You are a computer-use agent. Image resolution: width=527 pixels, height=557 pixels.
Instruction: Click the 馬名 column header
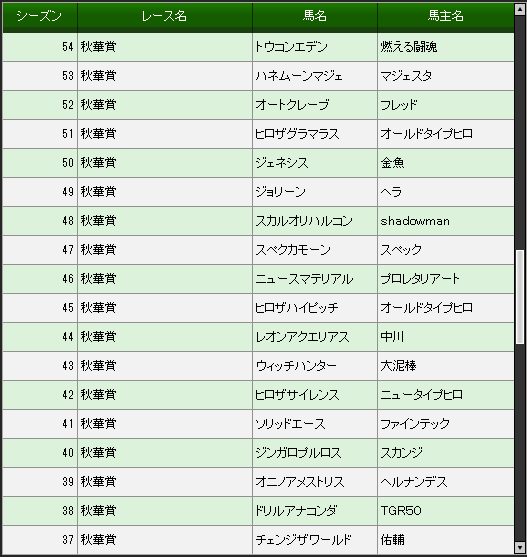[x=315, y=16]
